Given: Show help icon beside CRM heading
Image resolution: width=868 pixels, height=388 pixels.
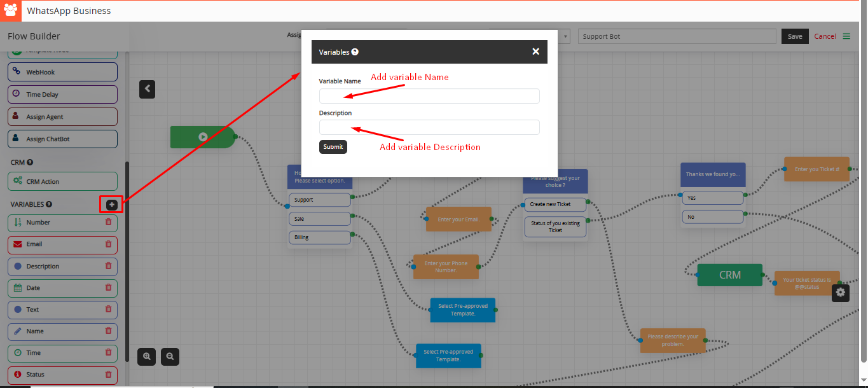Looking at the screenshot, I should coord(30,163).
